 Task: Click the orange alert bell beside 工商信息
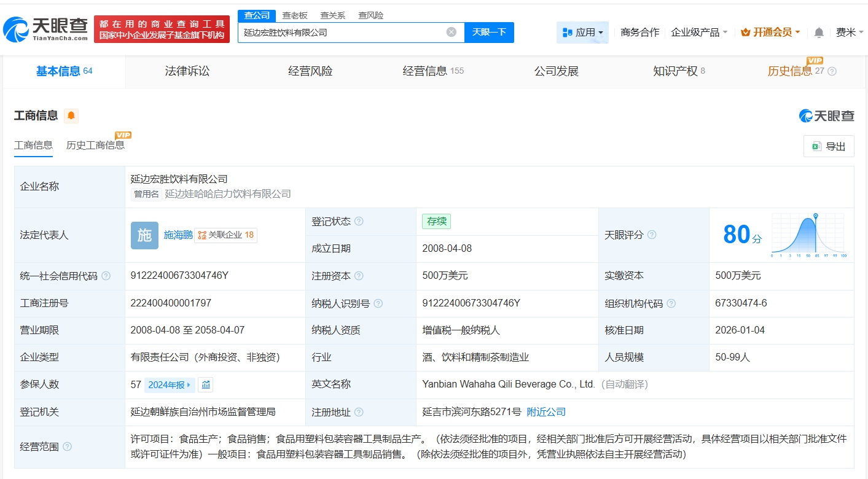click(71, 115)
